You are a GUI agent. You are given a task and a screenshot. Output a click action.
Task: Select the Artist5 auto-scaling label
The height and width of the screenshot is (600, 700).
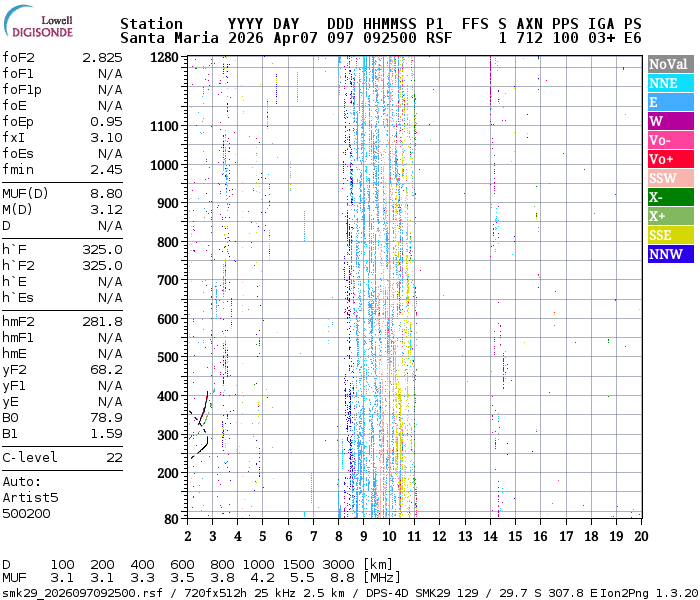[x=30, y=497]
